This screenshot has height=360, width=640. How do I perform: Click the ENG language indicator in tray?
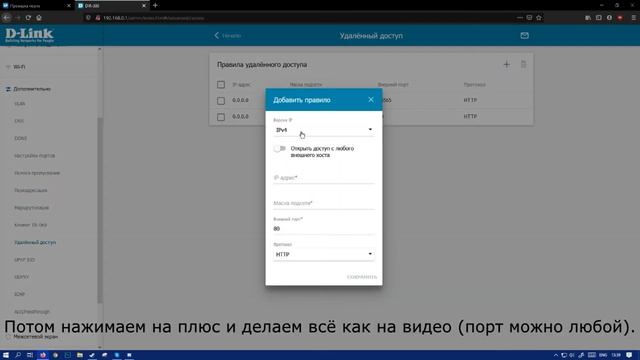[x=603, y=355]
